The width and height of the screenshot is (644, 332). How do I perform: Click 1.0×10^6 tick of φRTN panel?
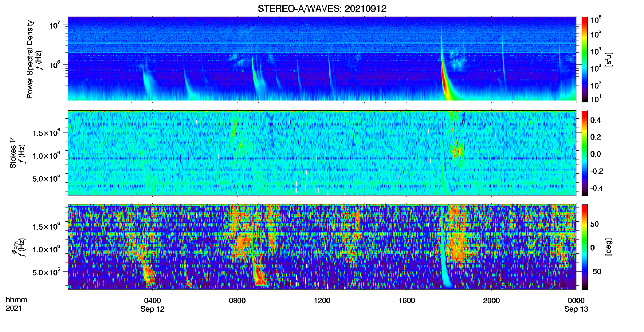46,249
